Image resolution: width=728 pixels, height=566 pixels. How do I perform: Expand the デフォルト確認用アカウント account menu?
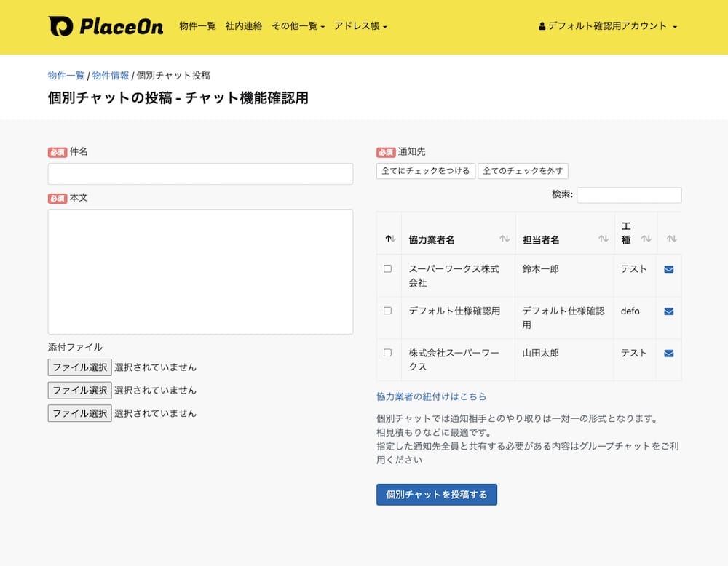click(x=608, y=26)
